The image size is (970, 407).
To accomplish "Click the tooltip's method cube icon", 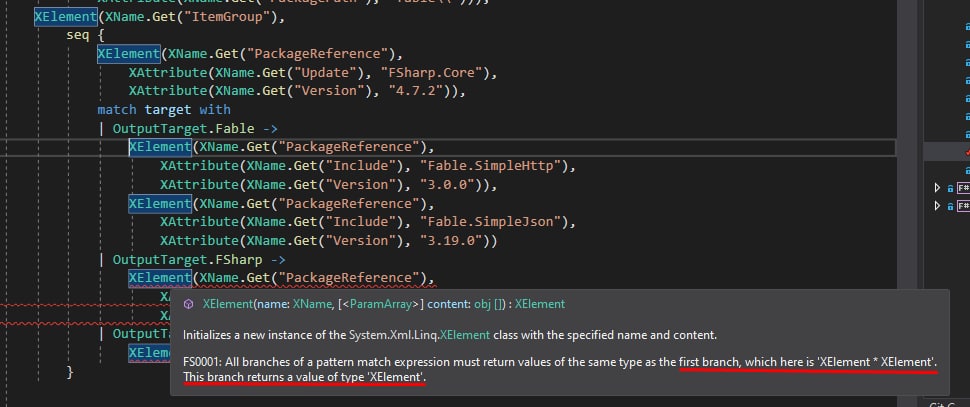I will point(189,304).
